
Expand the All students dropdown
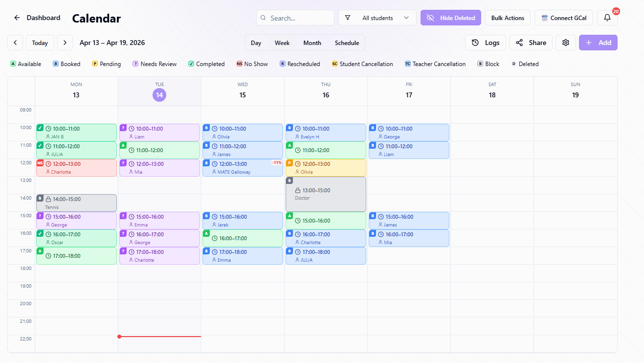coord(378,18)
